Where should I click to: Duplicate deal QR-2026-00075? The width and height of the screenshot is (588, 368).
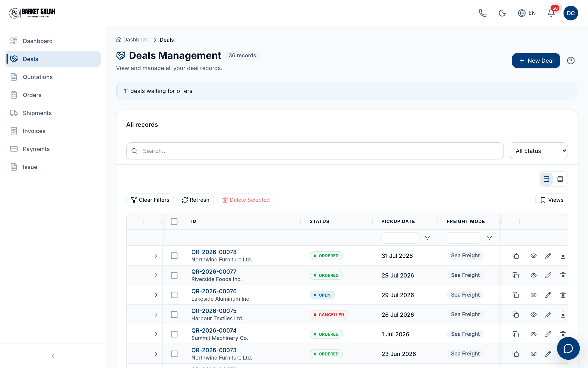pos(516,315)
